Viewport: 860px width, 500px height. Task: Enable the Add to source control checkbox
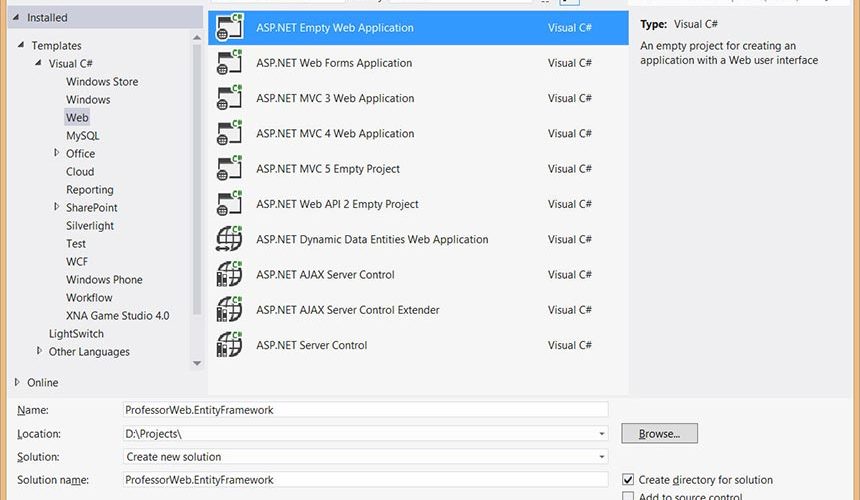pos(628,497)
